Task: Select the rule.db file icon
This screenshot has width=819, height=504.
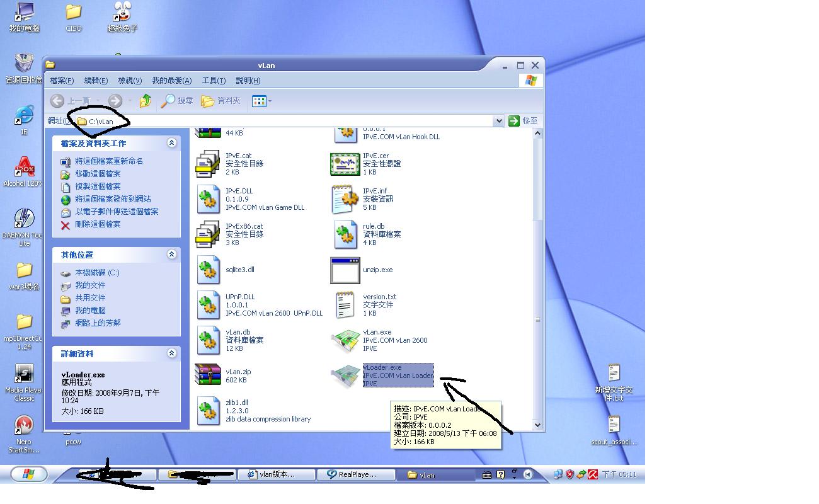Action: (x=345, y=235)
